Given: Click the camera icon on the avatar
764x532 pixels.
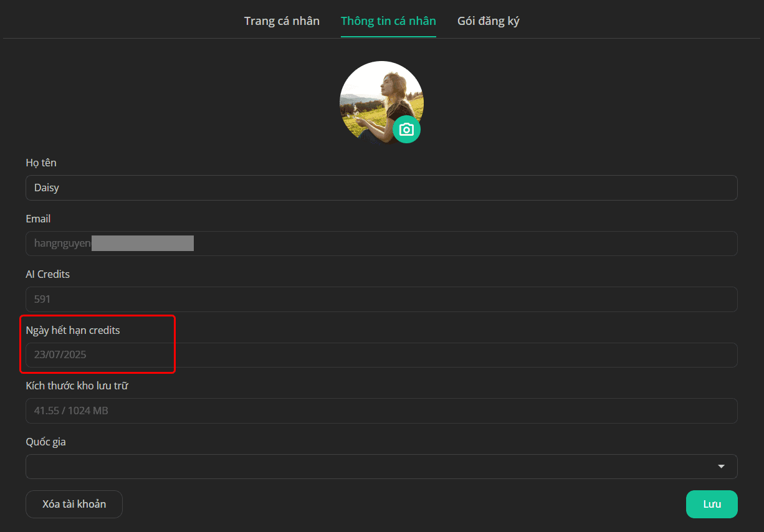Looking at the screenshot, I should coord(406,129).
